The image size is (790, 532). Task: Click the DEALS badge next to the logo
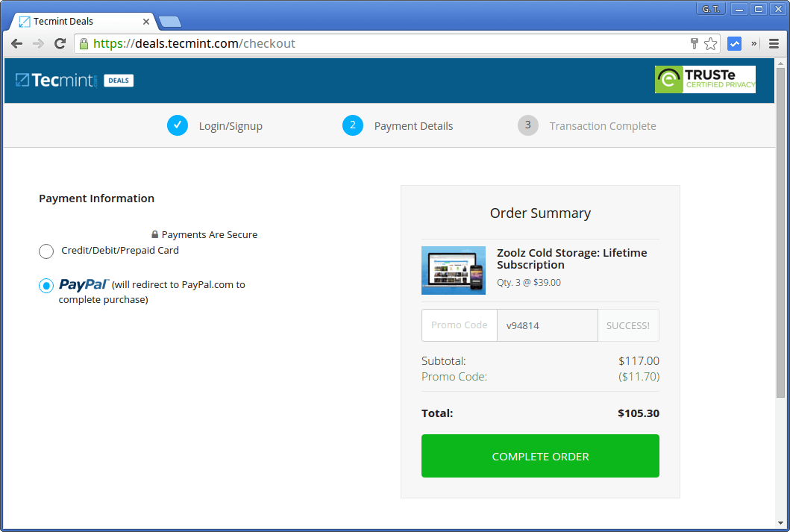click(118, 81)
